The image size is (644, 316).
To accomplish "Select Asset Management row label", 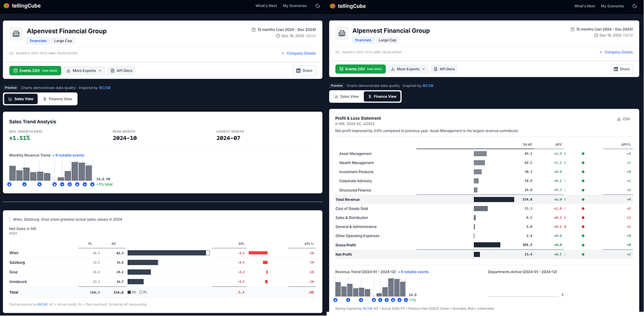I will point(355,154).
